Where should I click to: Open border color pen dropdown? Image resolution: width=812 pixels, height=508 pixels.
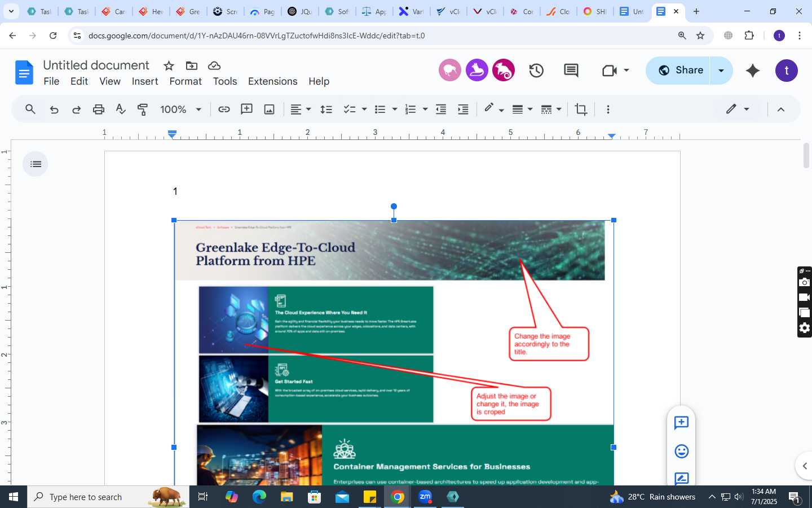pyautogui.click(x=493, y=110)
